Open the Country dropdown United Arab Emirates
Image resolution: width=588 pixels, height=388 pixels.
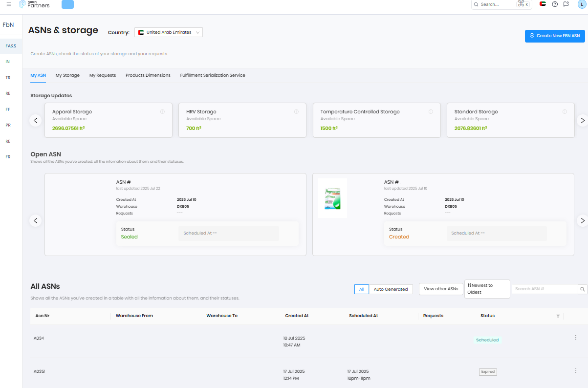click(x=169, y=32)
